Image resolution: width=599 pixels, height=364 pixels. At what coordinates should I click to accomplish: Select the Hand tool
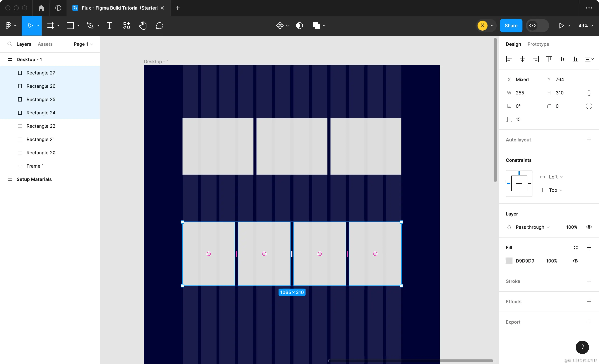pos(143,26)
